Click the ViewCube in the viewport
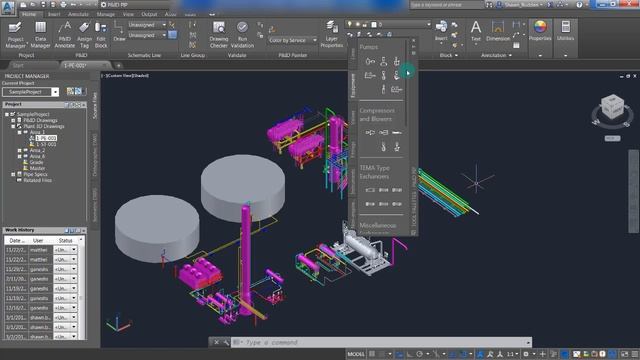The width and height of the screenshot is (640, 360). click(612, 108)
